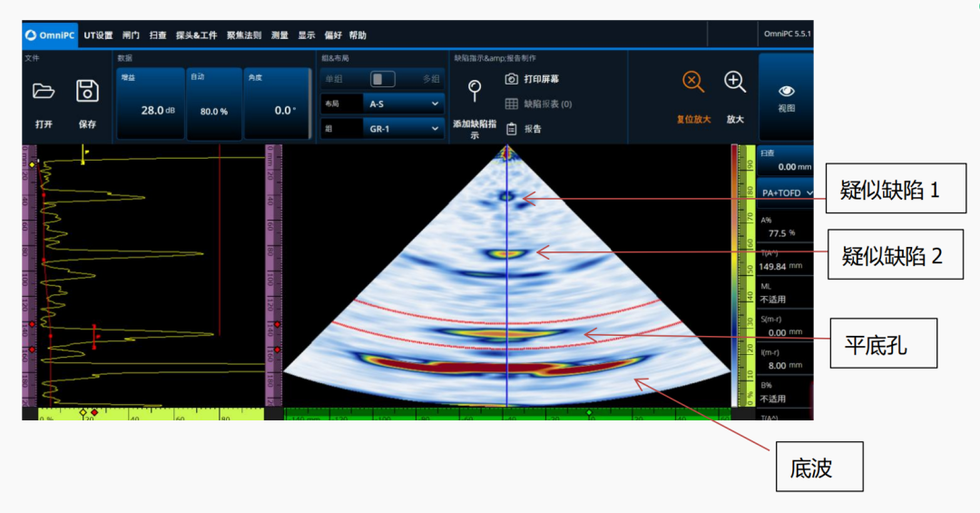The height and width of the screenshot is (513, 980).
Task: Open the 显示 menu
Action: click(307, 35)
